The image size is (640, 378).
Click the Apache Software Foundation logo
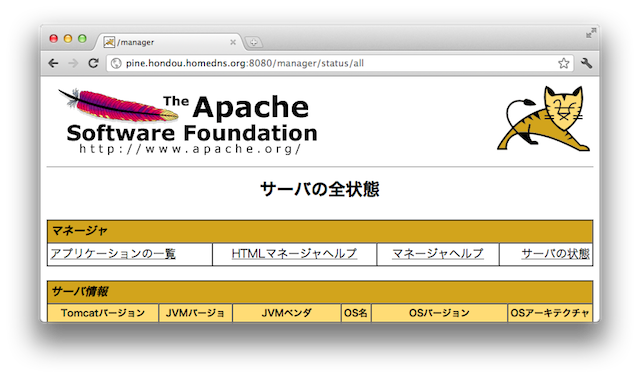[x=188, y=122]
